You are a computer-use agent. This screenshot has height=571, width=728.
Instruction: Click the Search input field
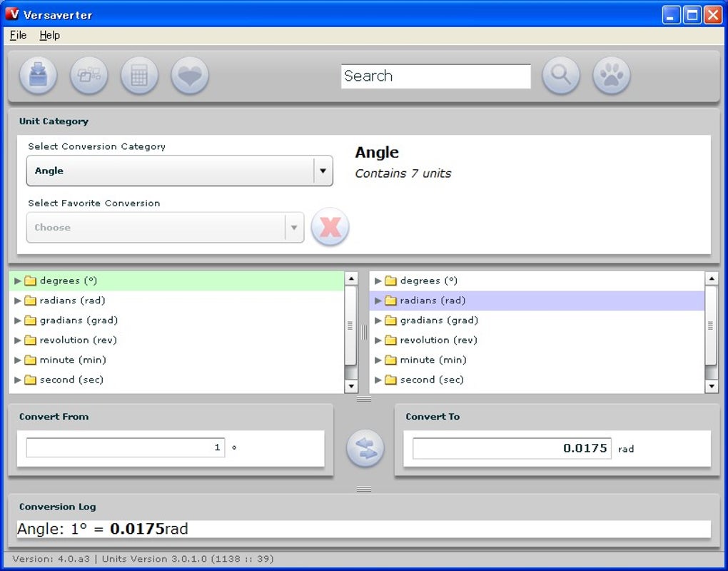click(436, 76)
